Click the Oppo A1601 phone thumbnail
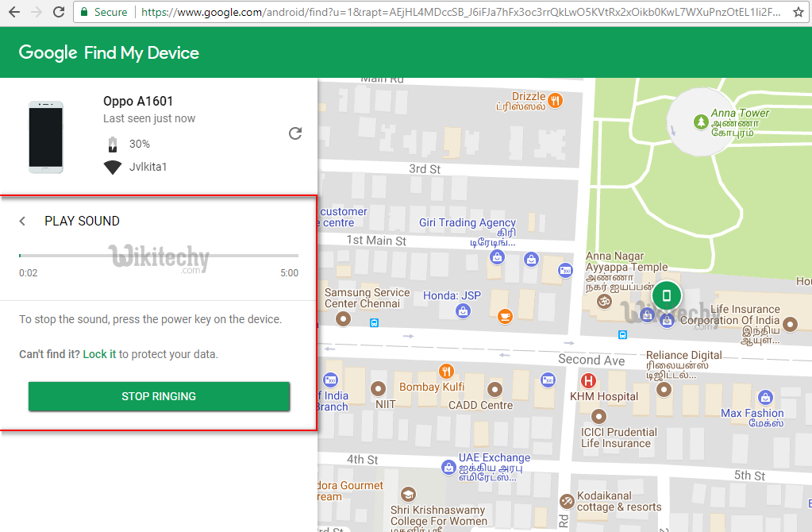812x532 pixels. pyautogui.click(x=45, y=137)
